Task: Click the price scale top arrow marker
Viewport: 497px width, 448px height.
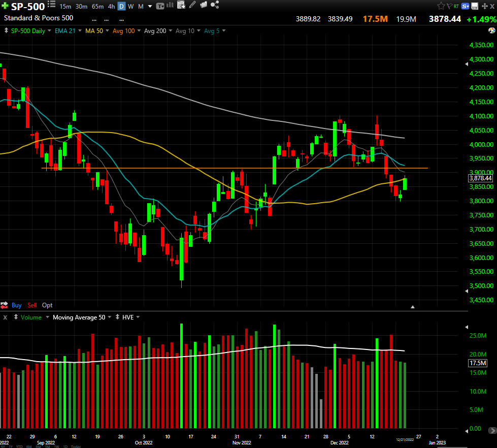Action: pos(467,64)
